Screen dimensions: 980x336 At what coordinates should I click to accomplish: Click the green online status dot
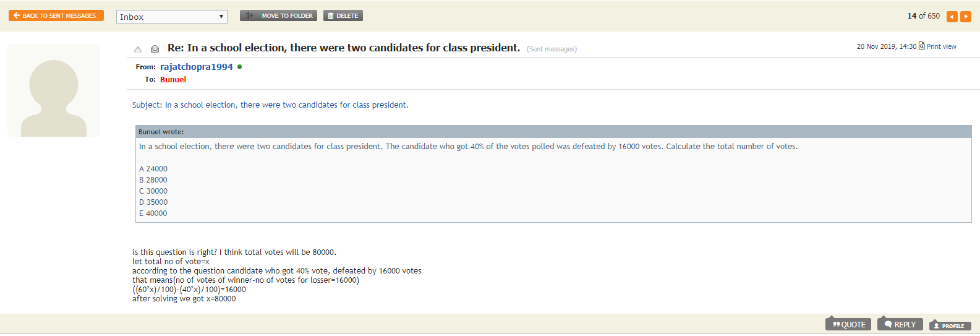240,67
